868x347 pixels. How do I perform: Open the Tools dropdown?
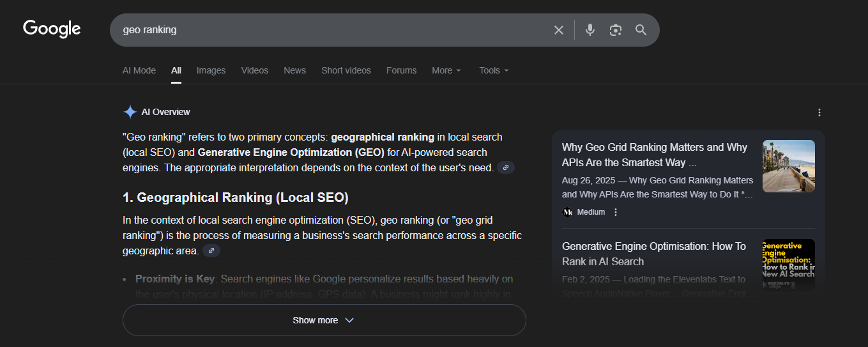494,70
